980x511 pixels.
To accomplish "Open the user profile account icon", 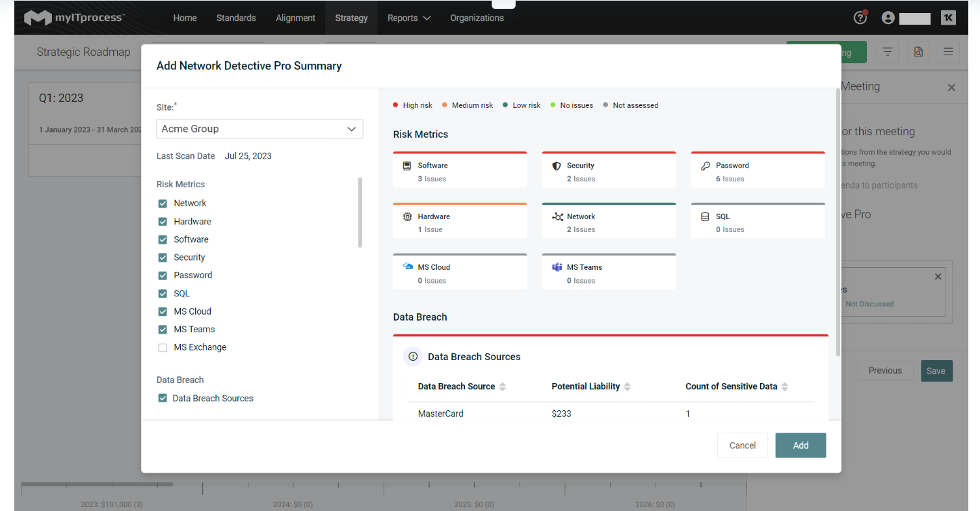I will (888, 18).
